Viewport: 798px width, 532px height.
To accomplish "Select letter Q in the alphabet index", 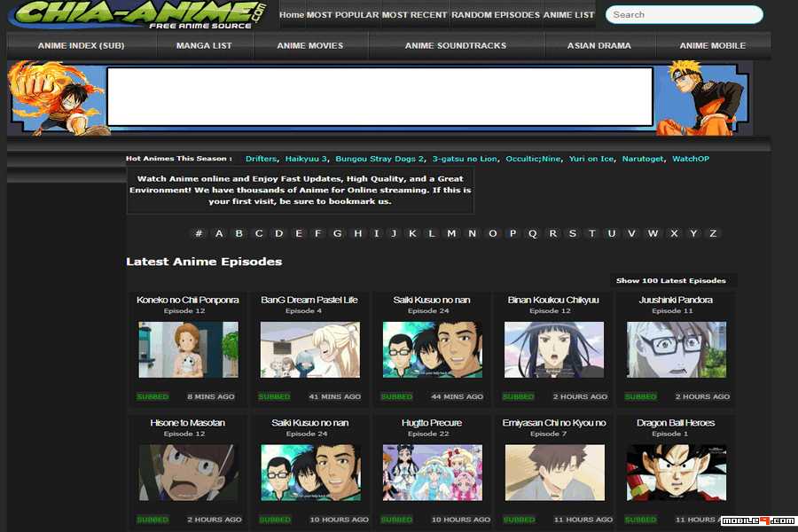I will (x=532, y=233).
